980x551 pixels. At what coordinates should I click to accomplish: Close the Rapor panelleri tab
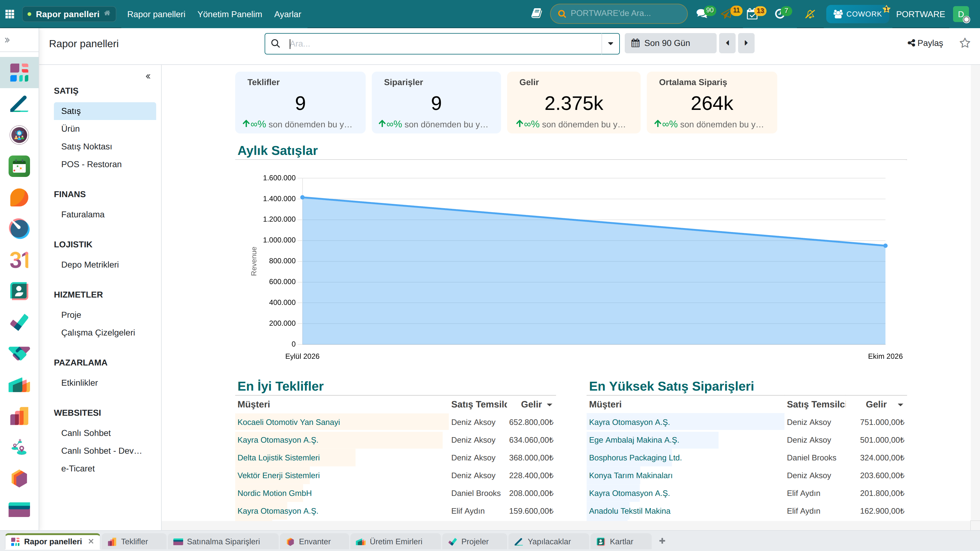click(x=91, y=541)
